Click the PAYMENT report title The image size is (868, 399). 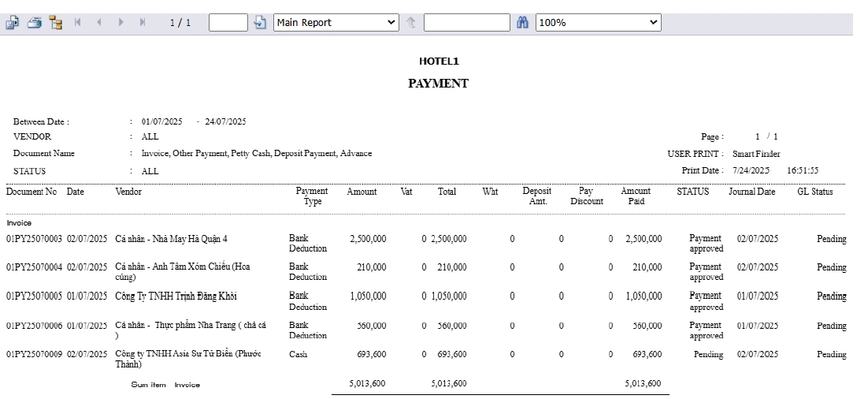click(438, 84)
